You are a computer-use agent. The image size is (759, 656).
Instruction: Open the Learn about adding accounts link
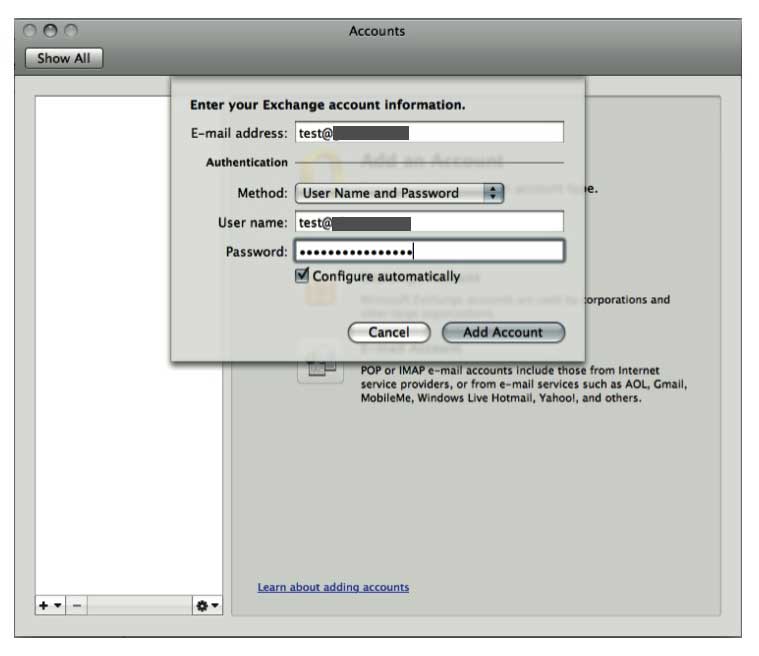(x=333, y=587)
